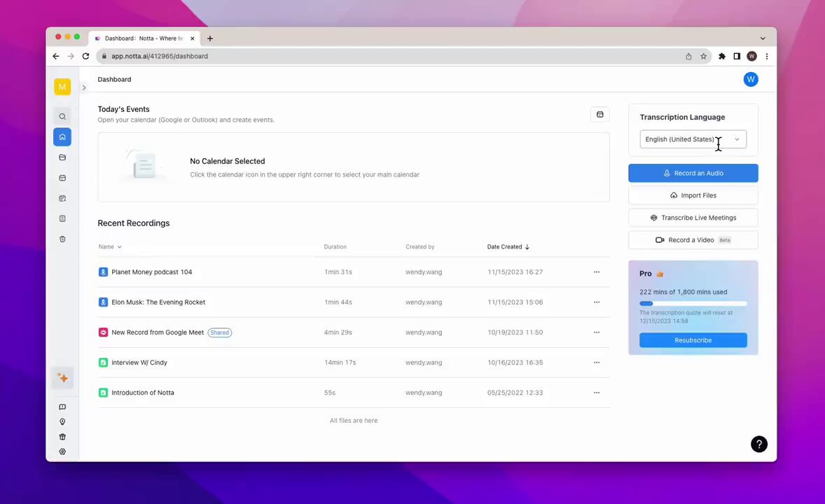
Task: Click the "All files are here" text
Action: coord(354,421)
